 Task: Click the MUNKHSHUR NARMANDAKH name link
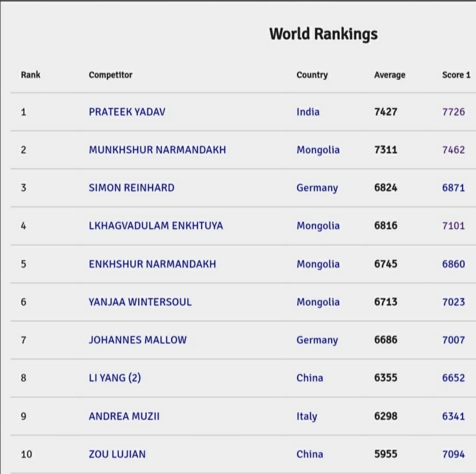[x=157, y=150]
